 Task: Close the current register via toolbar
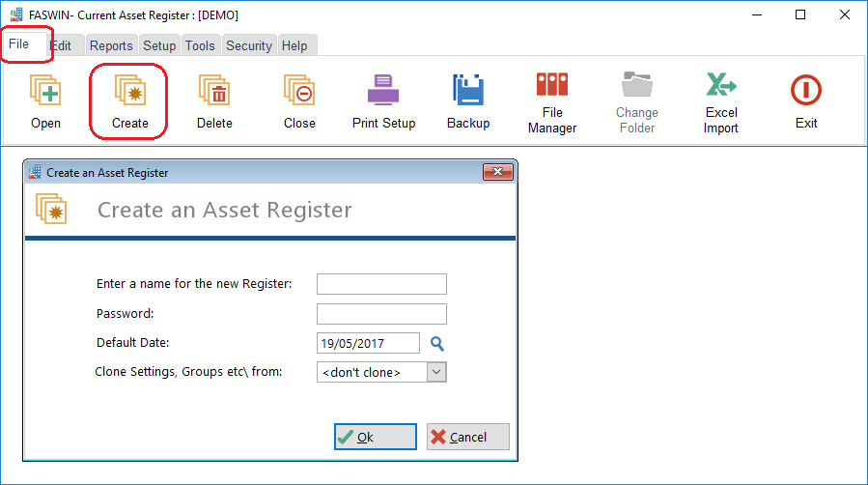pyautogui.click(x=299, y=101)
